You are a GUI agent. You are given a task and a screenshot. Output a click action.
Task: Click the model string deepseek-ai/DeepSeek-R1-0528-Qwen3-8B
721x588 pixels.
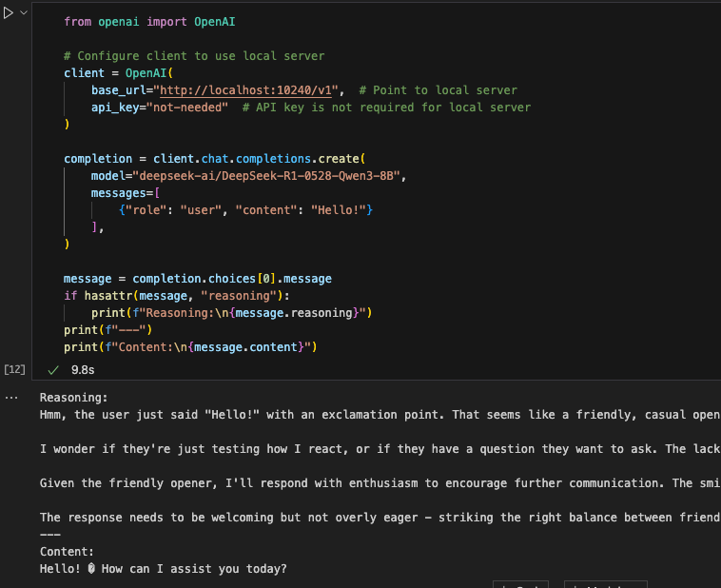[x=266, y=176]
